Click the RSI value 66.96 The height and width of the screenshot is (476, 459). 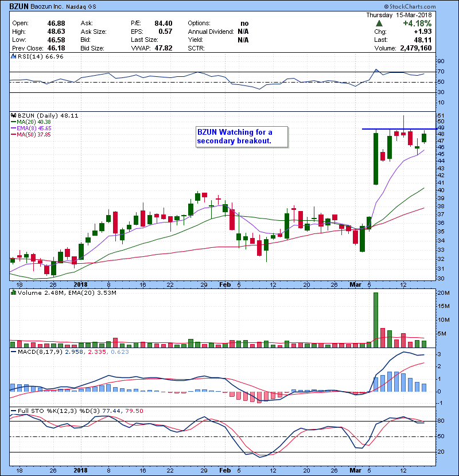(53, 56)
